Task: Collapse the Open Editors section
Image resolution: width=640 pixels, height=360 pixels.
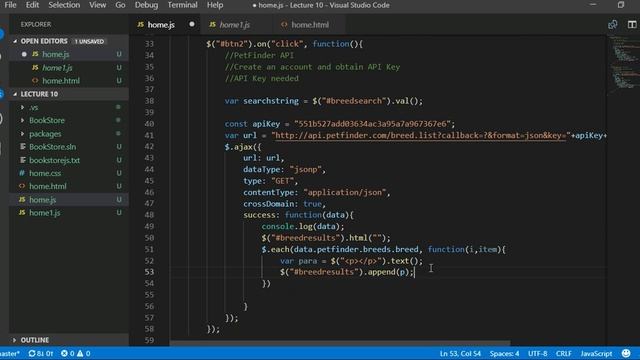Action: pos(15,41)
